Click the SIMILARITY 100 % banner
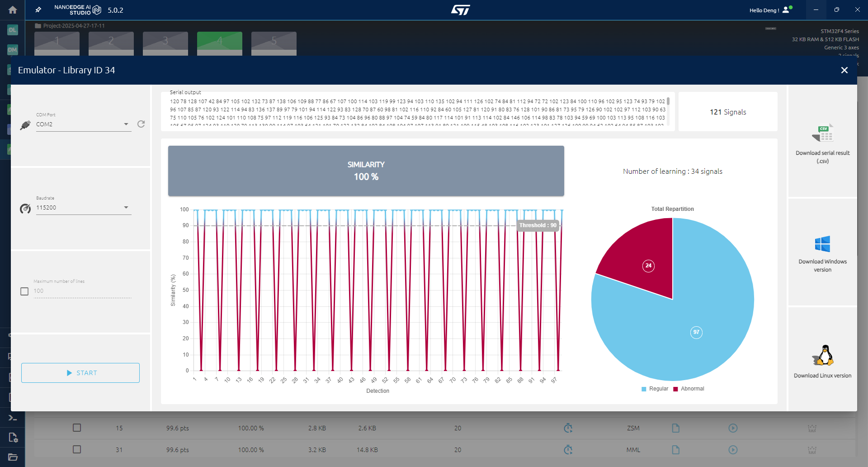868x467 pixels. point(366,171)
